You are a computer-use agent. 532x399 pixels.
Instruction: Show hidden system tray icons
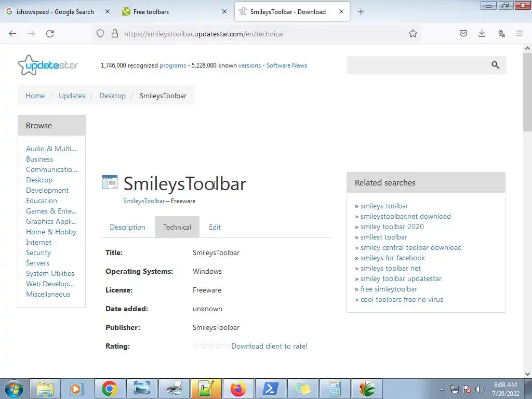click(442, 390)
